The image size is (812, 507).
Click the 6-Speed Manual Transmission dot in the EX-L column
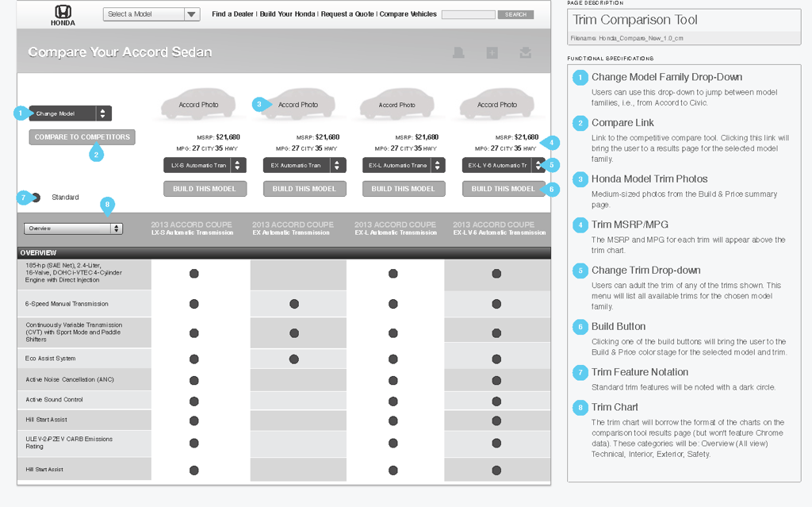click(393, 304)
